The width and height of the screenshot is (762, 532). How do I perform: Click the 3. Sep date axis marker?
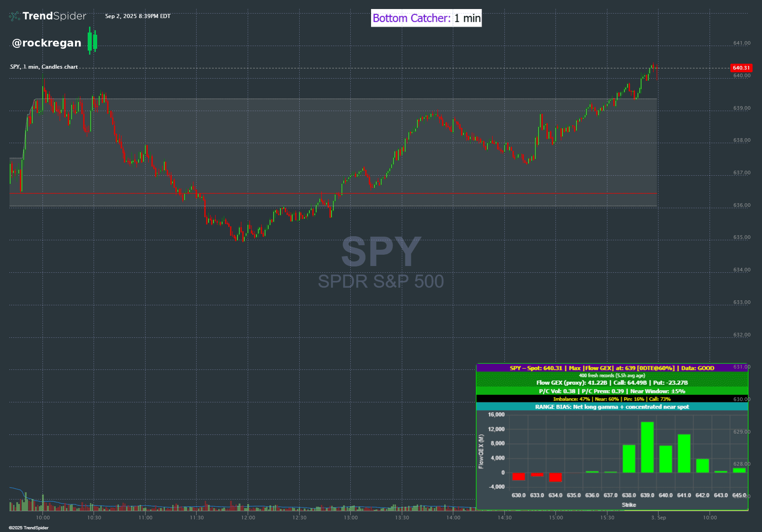click(x=659, y=518)
